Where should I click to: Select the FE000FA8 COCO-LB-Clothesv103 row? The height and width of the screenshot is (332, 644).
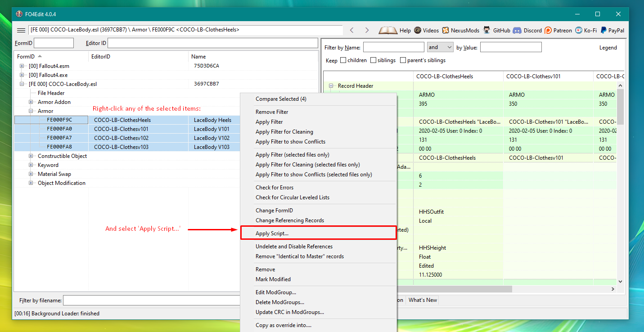(127, 147)
